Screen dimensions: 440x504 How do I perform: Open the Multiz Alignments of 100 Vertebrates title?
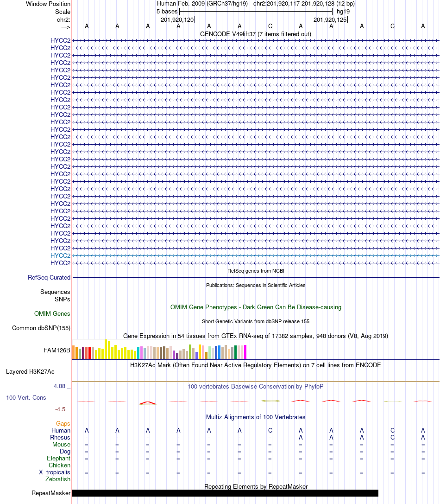[x=256, y=417]
